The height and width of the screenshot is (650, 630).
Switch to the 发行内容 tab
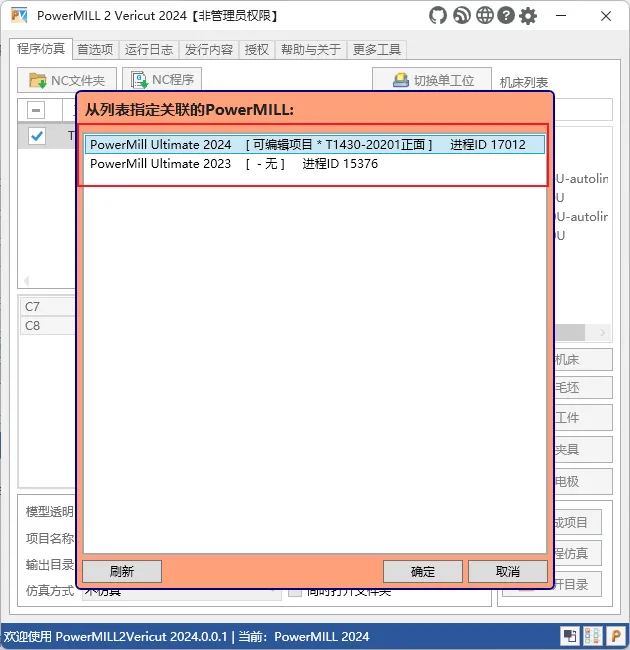[x=208, y=50]
